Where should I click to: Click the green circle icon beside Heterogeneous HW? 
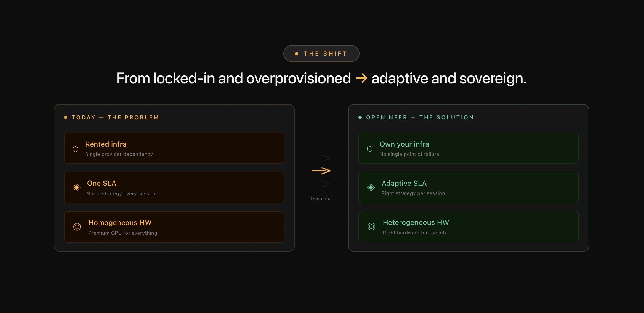pyautogui.click(x=371, y=226)
